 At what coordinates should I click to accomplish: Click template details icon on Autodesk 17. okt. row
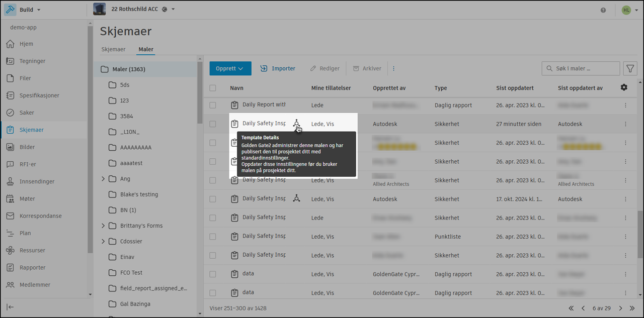(x=297, y=199)
